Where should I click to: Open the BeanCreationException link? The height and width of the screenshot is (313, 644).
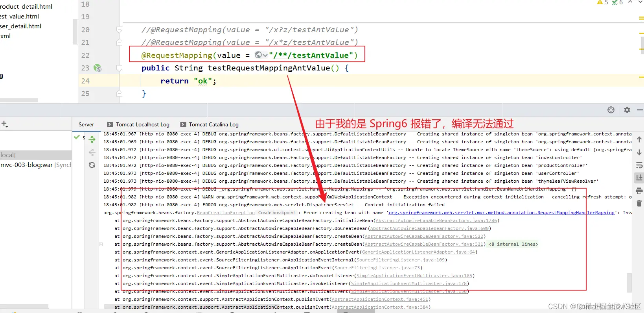click(x=226, y=213)
